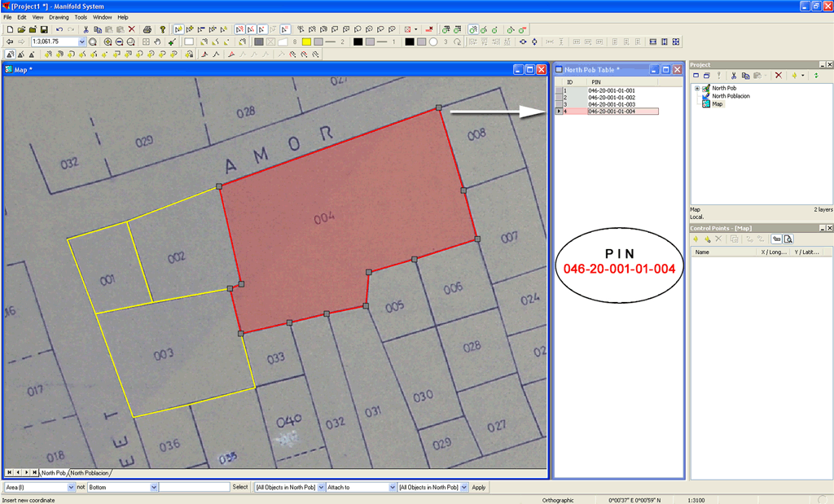
Task: Click the tile vertically window icon
Action: click(665, 42)
